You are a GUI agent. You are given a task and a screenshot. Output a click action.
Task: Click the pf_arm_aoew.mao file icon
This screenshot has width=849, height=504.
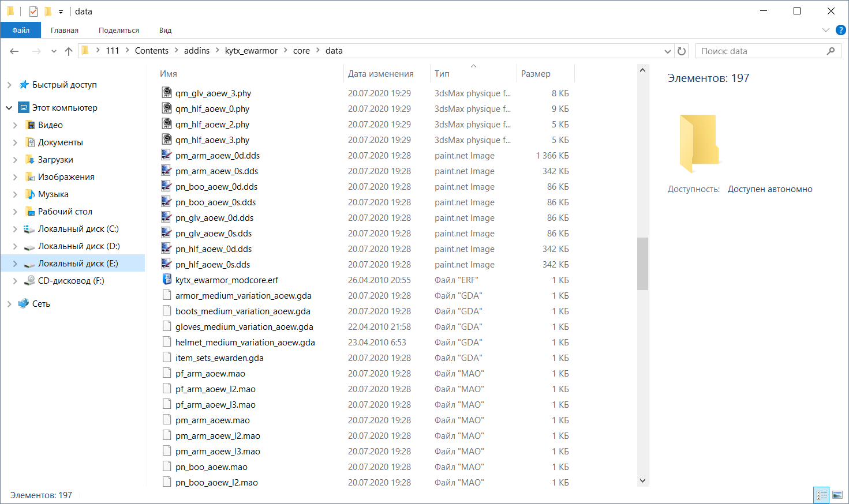pyautogui.click(x=166, y=373)
